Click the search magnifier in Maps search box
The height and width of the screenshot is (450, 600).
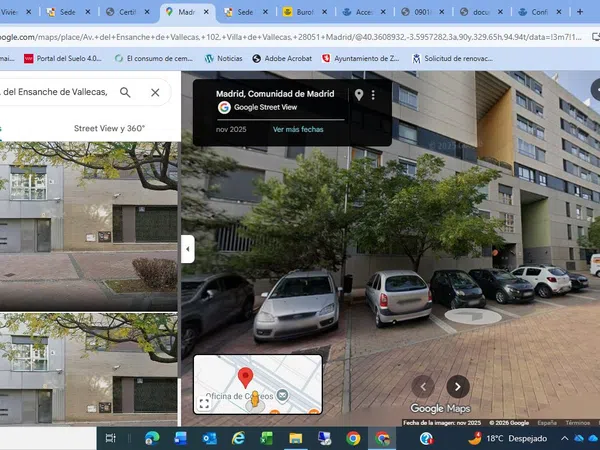[x=125, y=92]
